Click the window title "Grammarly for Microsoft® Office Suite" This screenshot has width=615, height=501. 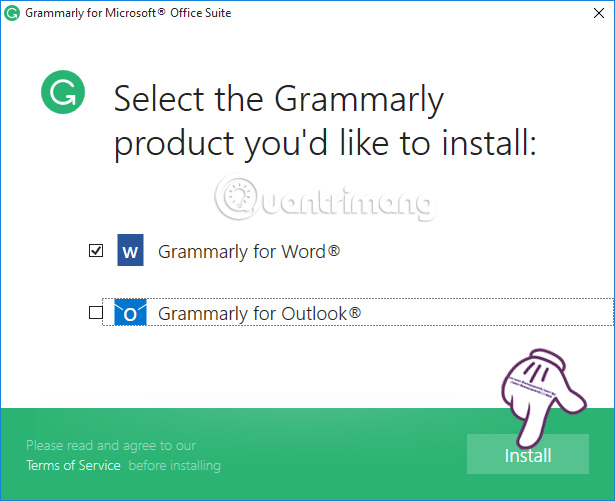[128, 13]
